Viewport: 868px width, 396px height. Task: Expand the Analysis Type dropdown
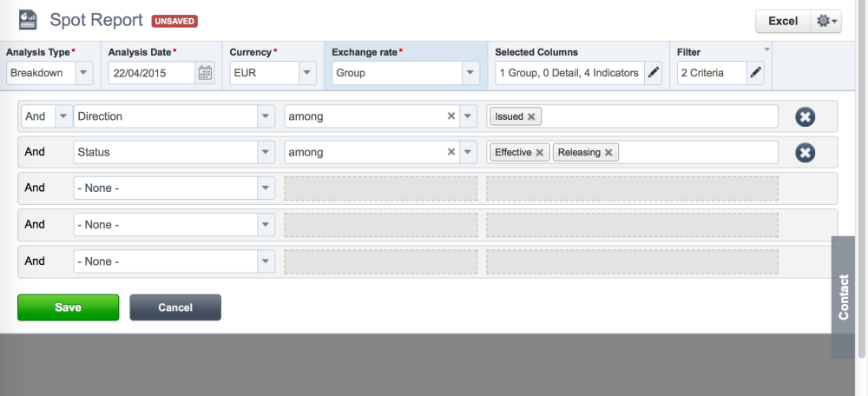tap(83, 73)
